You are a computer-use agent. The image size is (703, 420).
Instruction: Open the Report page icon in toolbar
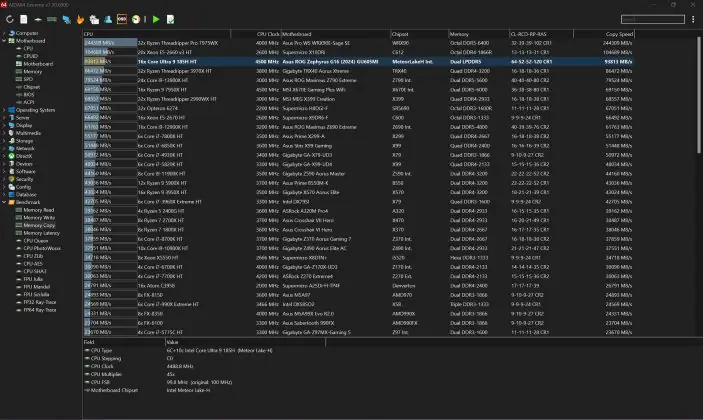pos(24,19)
